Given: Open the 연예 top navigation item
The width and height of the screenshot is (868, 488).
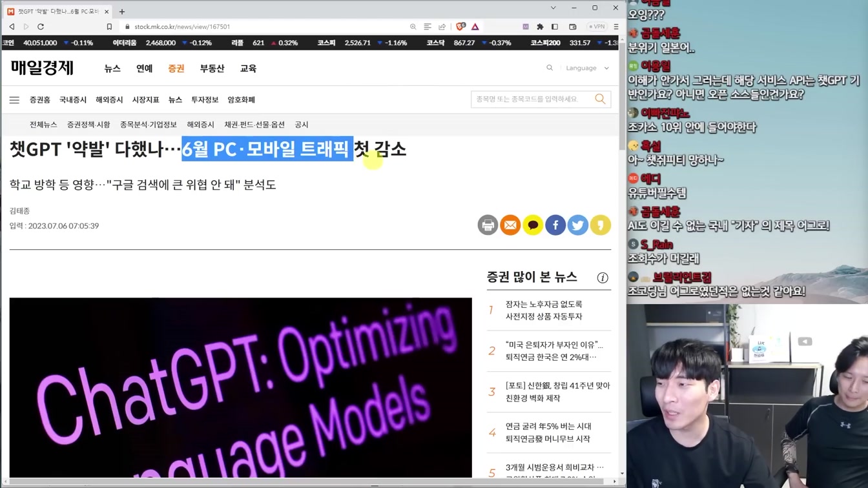Looking at the screenshot, I should coord(144,68).
